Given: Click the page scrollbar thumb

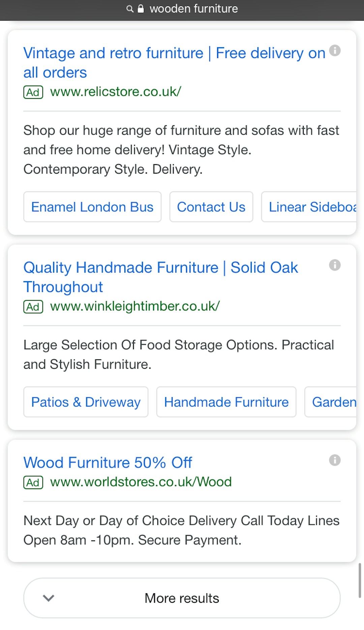Looking at the screenshot, I should tap(360, 580).
